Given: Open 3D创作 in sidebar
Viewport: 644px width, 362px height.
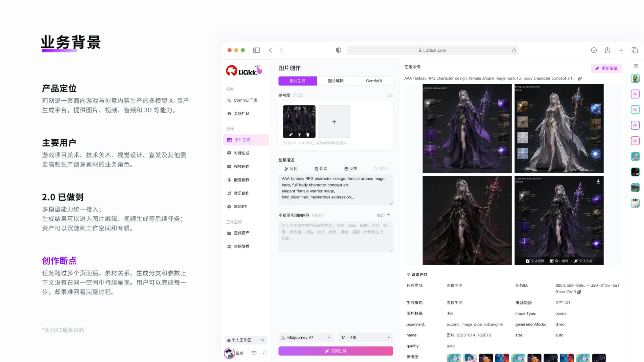Looking at the screenshot, I should [246, 207].
